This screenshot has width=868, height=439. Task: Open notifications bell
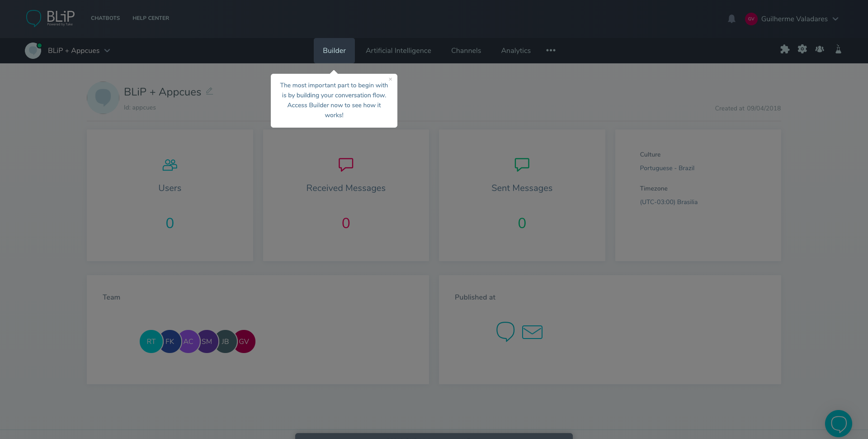coord(731,19)
